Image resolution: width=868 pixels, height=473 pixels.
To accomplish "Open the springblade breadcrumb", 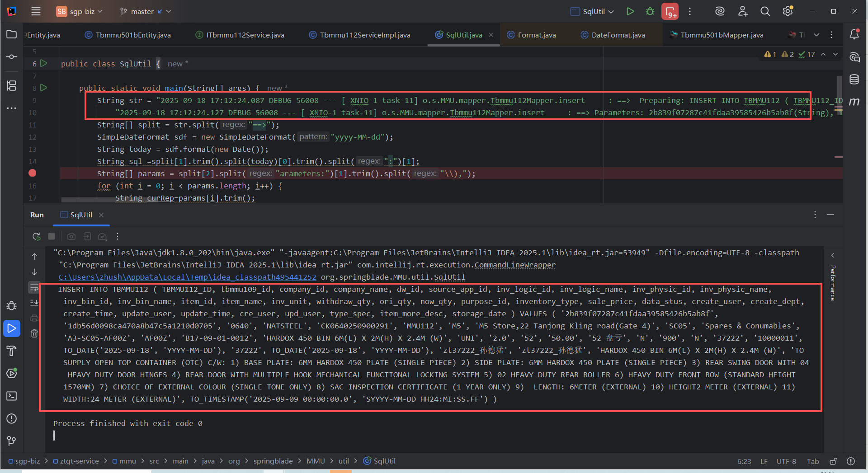I will 273,461.
